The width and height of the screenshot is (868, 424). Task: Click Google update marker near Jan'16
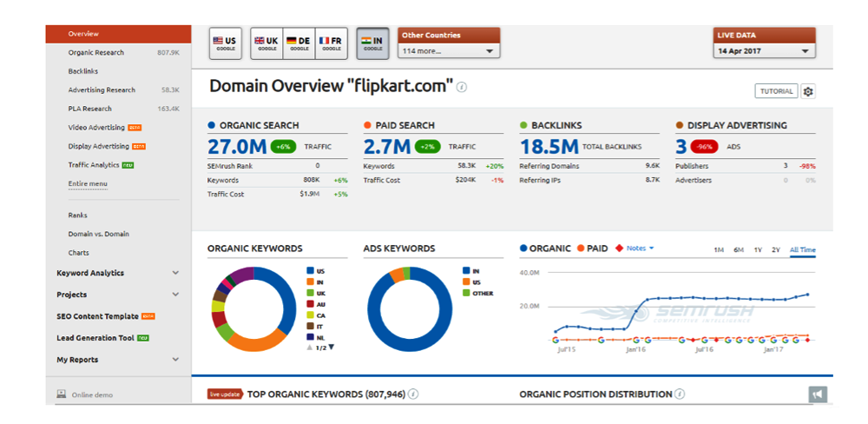pos(636,341)
